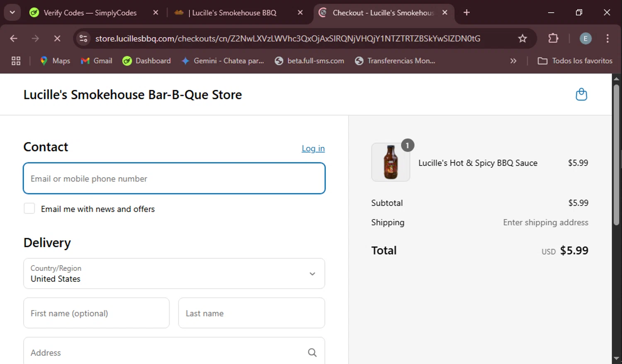This screenshot has height=364, width=622.
Task: Open the Dashboard bookmark
Action: (146, 61)
